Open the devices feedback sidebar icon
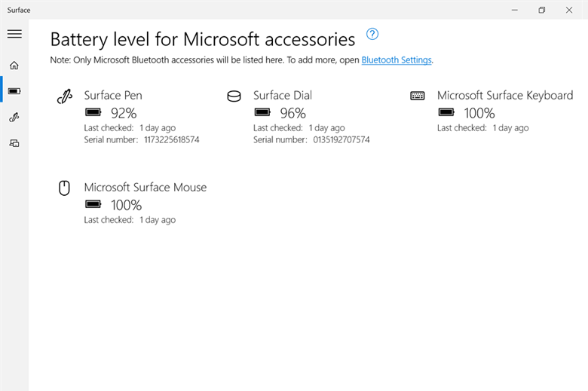Viewport: 588px width, 391px height. [x=14, y=142]
